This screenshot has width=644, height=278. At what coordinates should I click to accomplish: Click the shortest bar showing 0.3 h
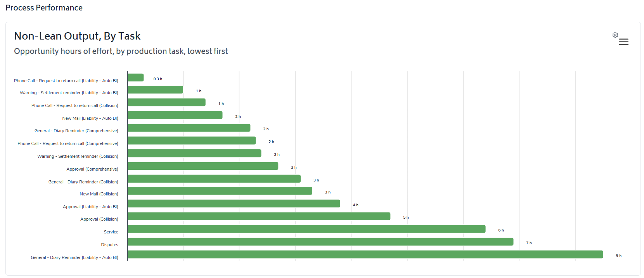135,78
